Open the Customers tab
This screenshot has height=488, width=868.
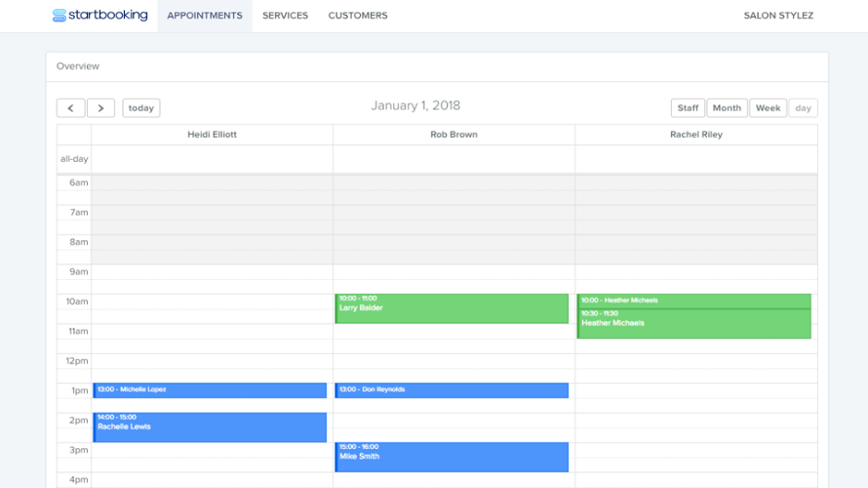coord(358,16)
